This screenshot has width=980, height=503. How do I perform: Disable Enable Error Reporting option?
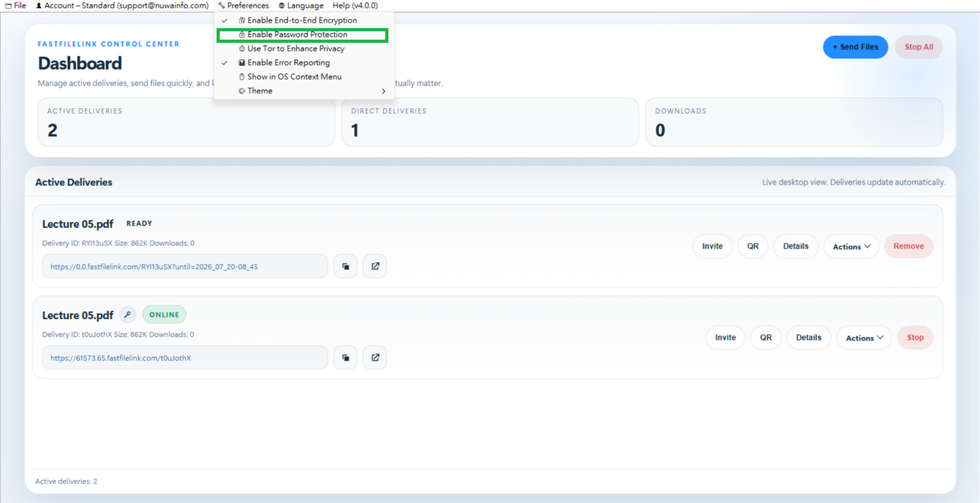tap(304, 63)
